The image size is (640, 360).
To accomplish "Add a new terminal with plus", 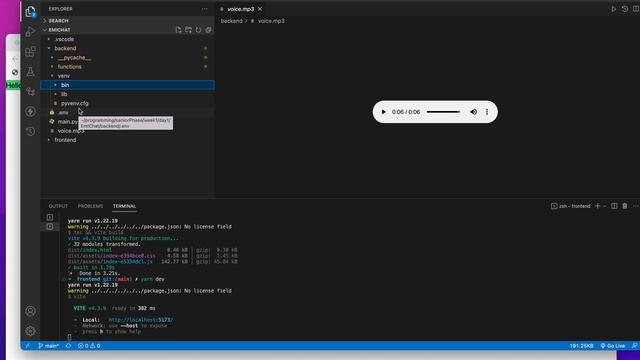I will click(x=598, y=206).
